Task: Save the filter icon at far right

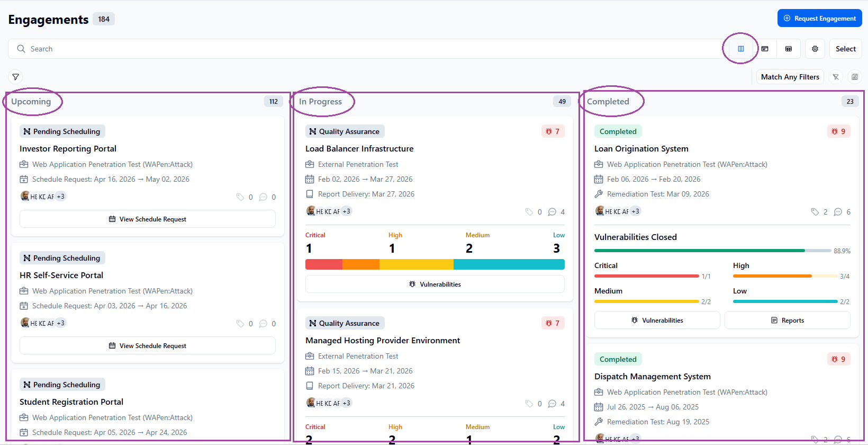Action: [855, 77]
